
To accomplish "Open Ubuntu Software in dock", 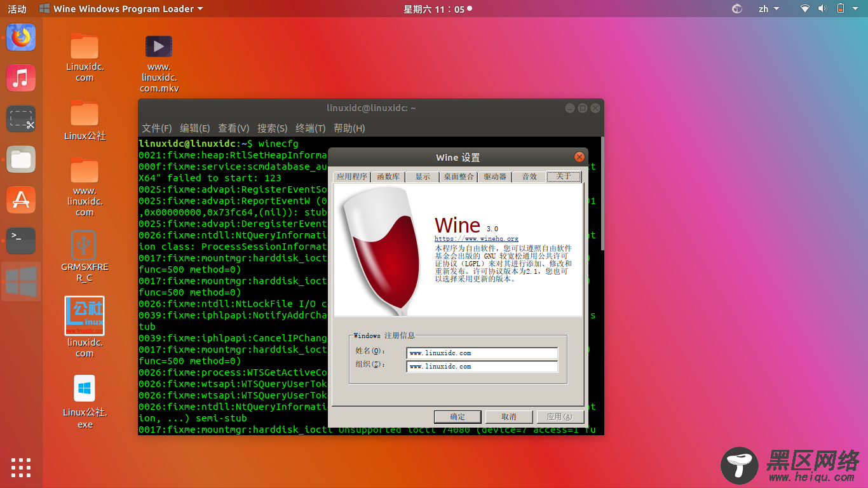I will tap(21, 200).
